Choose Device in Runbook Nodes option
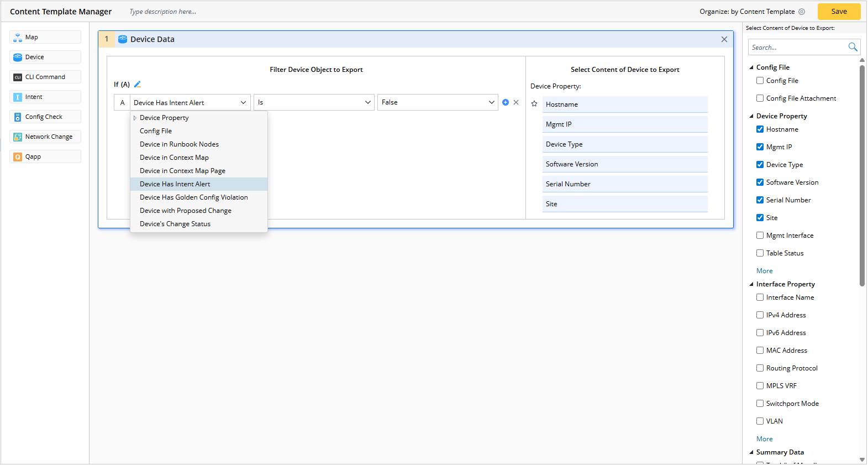This screenshot has height=465, width=868. click(179, 144)
